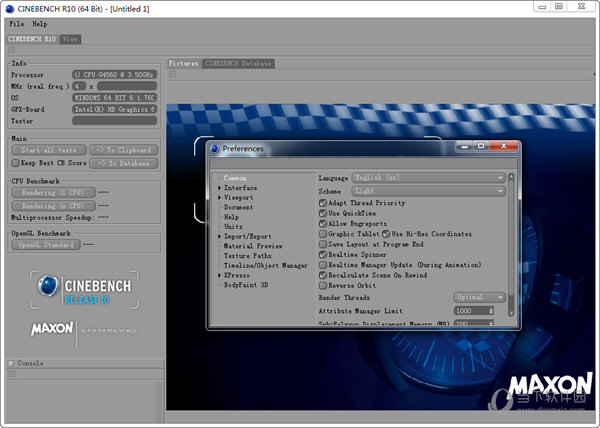Click the Tester input field
The width and height of the screenshot is (600, 428).
[x=114, y=121]
